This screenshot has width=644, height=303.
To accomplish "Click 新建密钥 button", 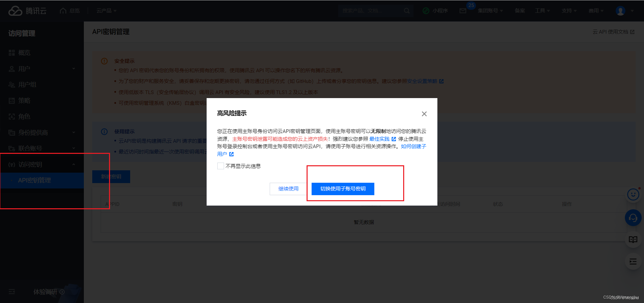I will point(111,177).
